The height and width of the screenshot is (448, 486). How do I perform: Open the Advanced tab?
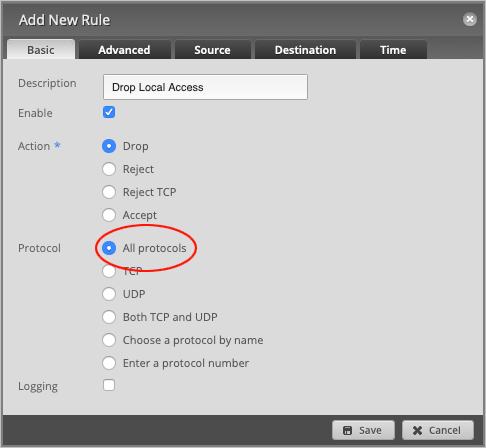[124, 50]
